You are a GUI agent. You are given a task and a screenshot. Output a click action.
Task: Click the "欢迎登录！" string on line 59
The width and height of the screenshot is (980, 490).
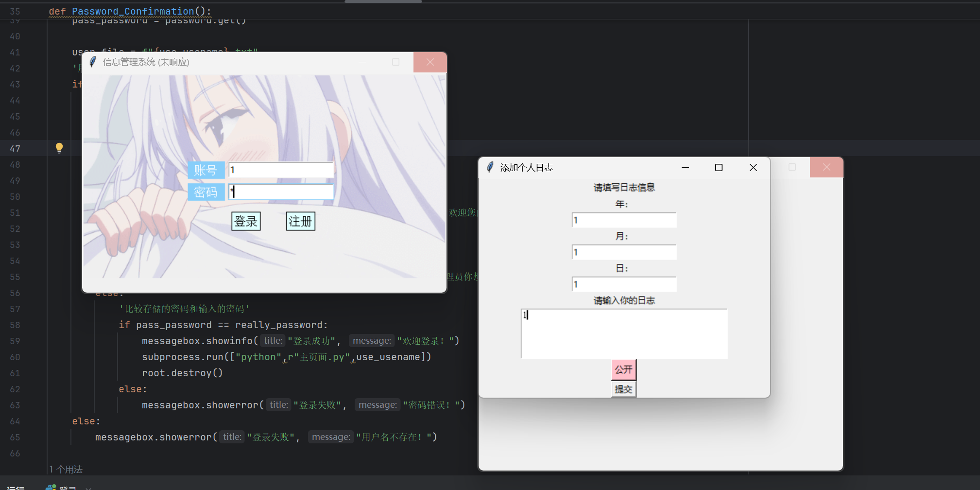(x=426, y=341)
